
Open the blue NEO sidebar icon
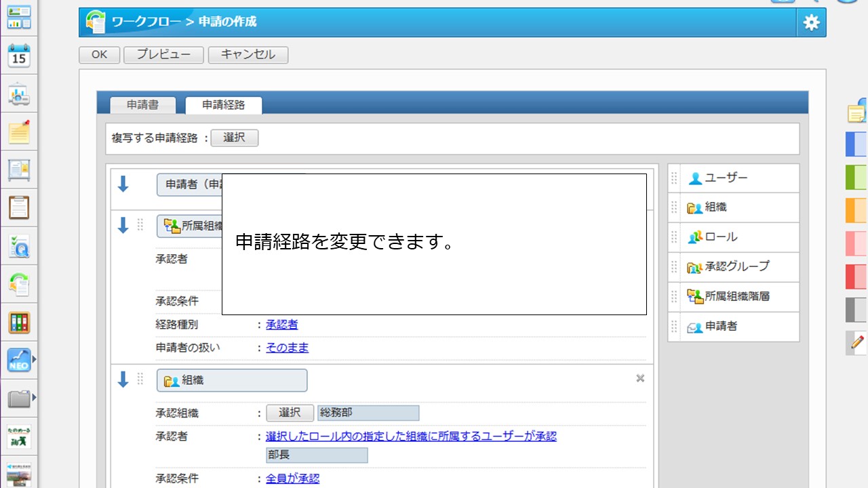(19, 360)
